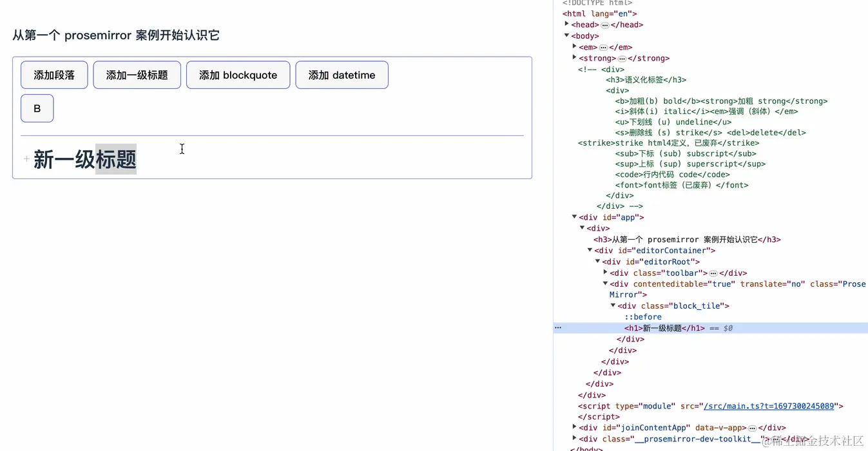
Task: Click the 添加一级标题 button
Action: [x=137, y=75]
